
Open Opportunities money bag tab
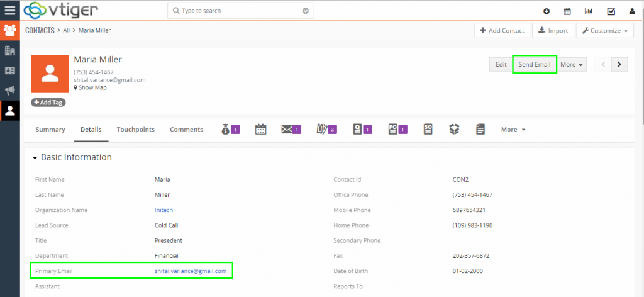click(230, 130)
